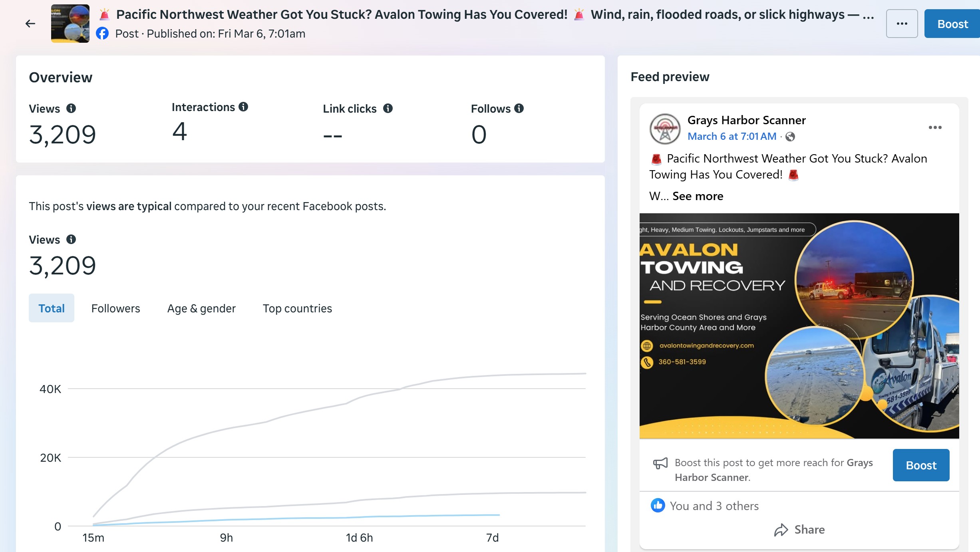Image resolution: width=980 pixels, height=552 pixels.
Task: Open the Top countries tab
Action: (297, 308)
